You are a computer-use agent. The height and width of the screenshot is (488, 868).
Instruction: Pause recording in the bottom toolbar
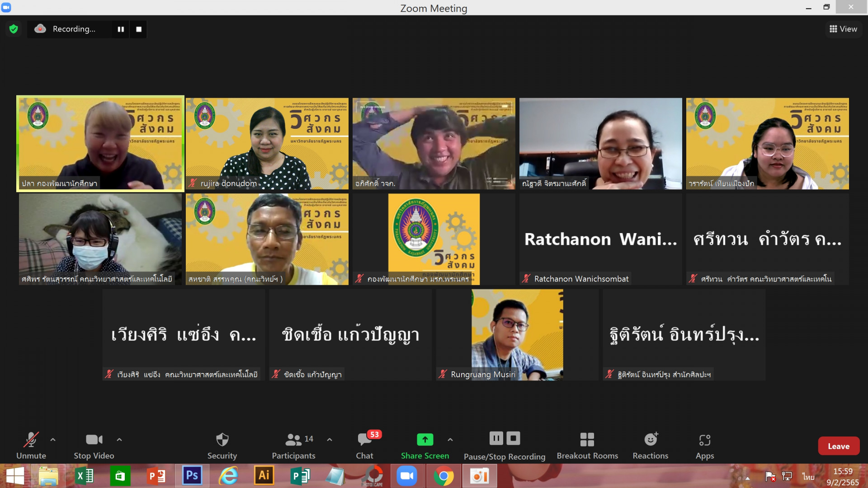(x=496, y=438)
